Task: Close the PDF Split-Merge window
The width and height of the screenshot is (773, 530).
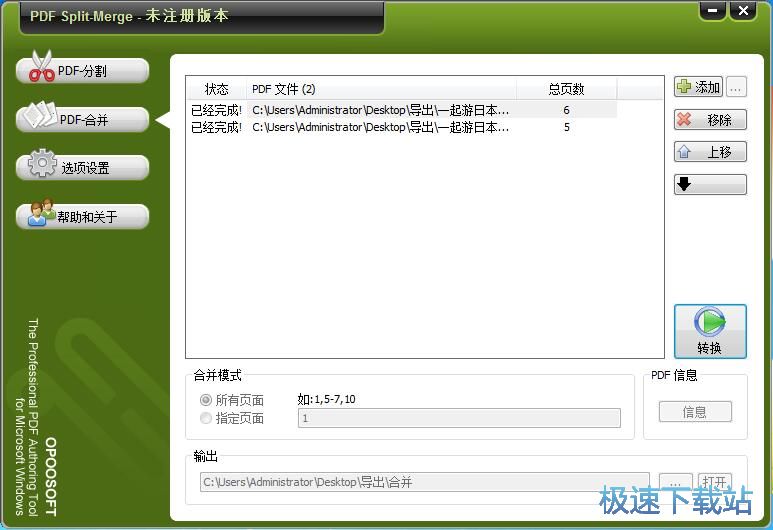Action: [743, 10]
